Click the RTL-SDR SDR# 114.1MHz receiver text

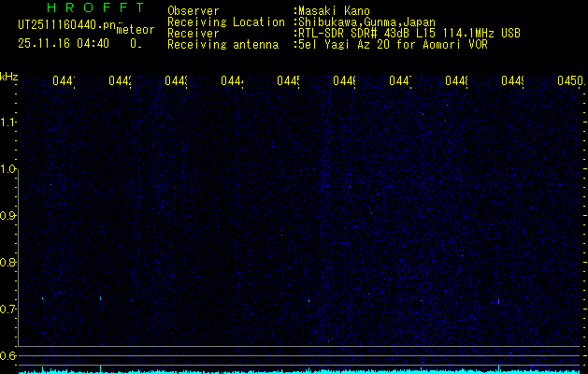(x=409, y=34)
